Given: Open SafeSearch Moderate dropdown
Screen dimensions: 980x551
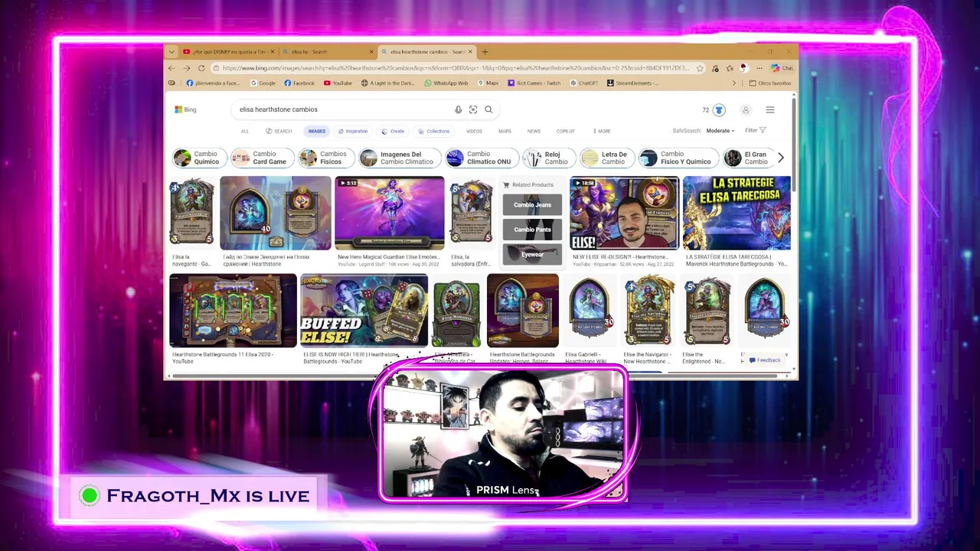Looking at the screenshot, I should click(720, 131).
